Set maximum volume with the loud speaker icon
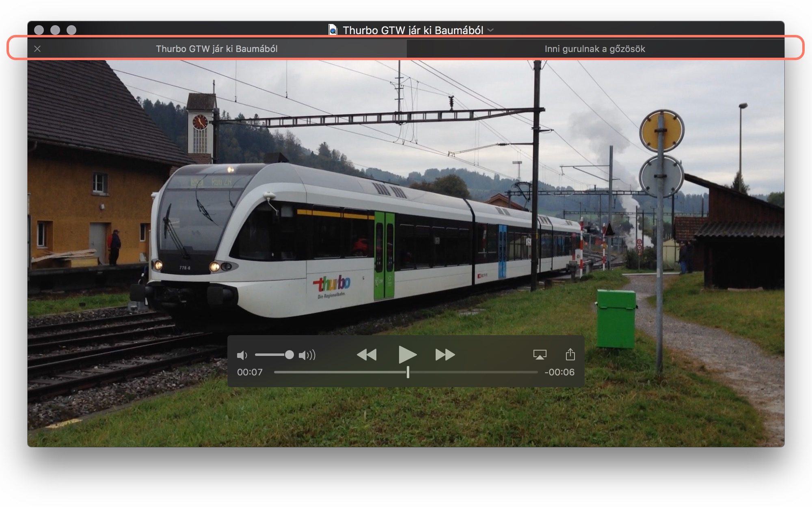 (x=307, y=355)
